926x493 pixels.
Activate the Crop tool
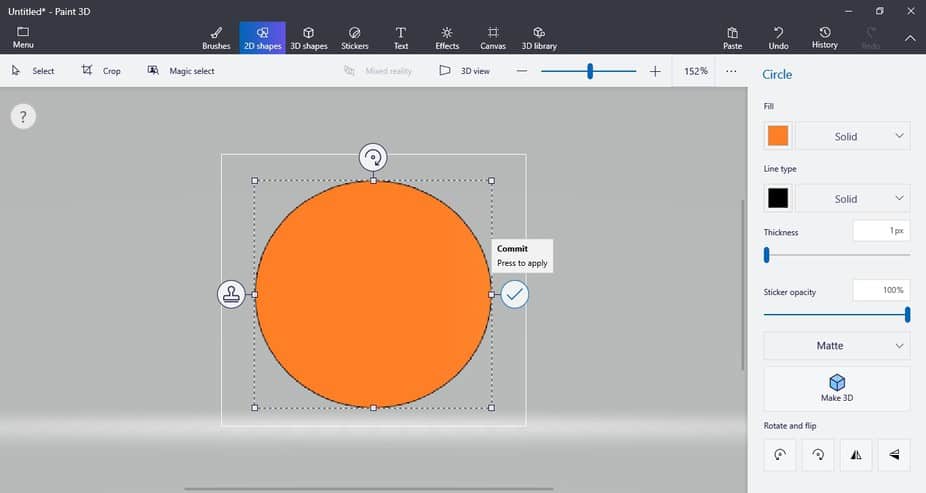101,71
